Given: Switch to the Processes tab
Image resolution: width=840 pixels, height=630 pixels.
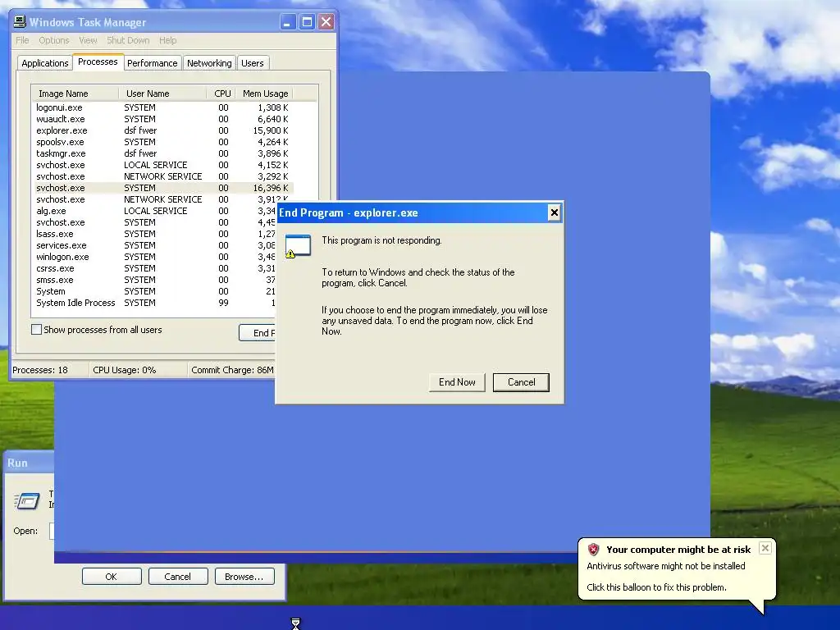Looking at the screenshot, I should tap(98, 62).
